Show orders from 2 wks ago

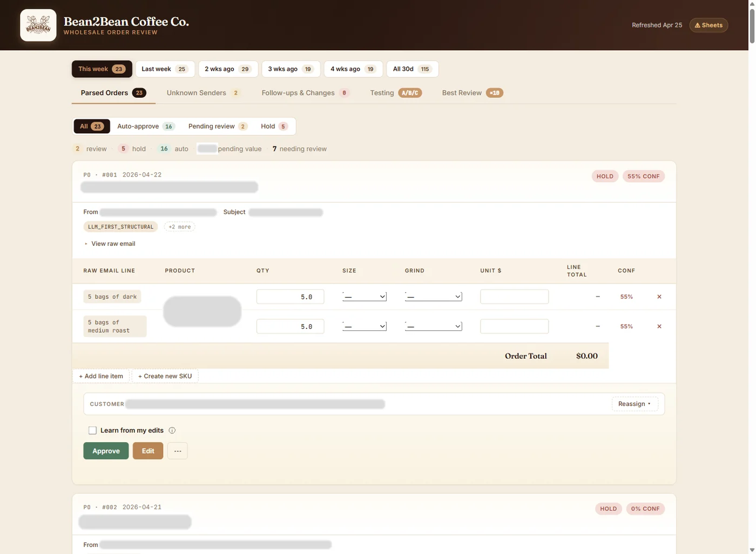point(228,69)
